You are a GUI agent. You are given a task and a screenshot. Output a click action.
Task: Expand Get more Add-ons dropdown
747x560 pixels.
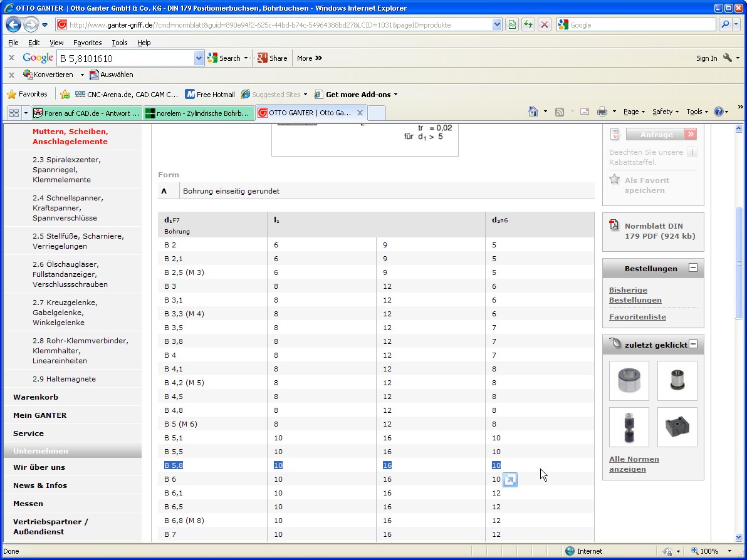(x=395, y=95)
